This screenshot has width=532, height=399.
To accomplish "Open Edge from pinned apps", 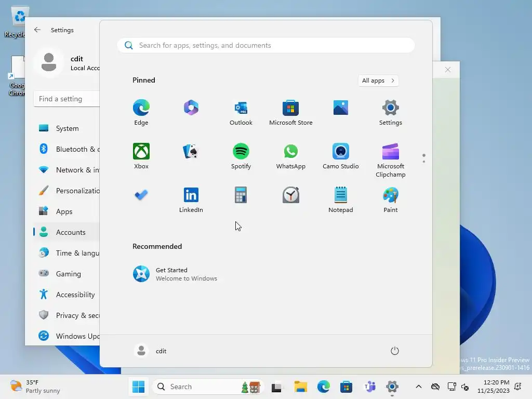I will tap(141, 112).
